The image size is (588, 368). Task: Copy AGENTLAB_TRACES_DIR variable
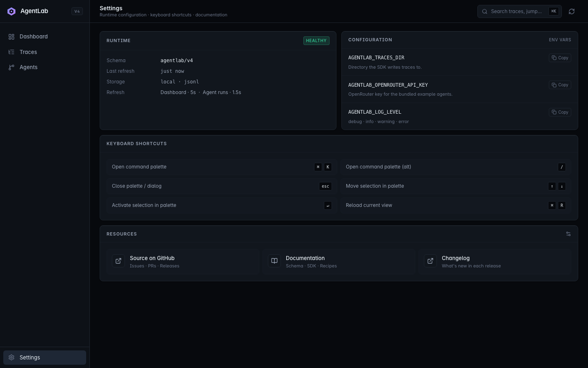(560, 58)
